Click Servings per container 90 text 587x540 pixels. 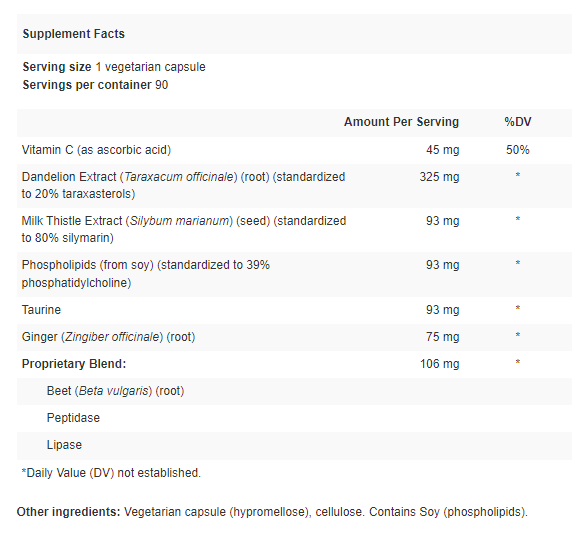95,85
